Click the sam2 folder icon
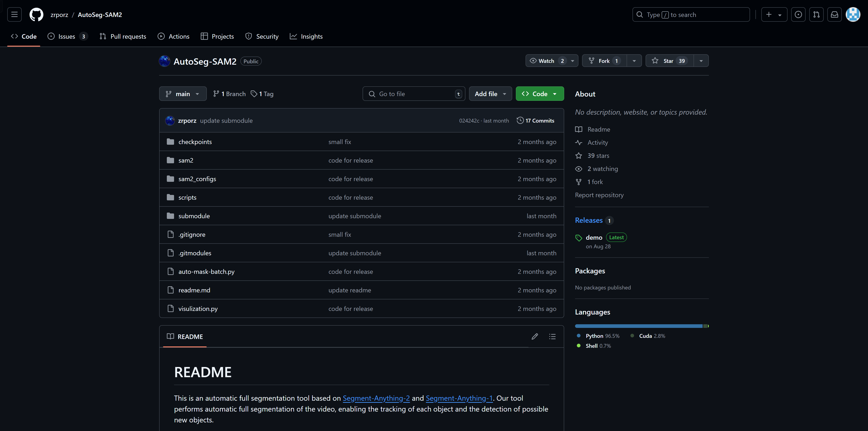The width and height of the screenshot is (868, 431). coord(170,160)
